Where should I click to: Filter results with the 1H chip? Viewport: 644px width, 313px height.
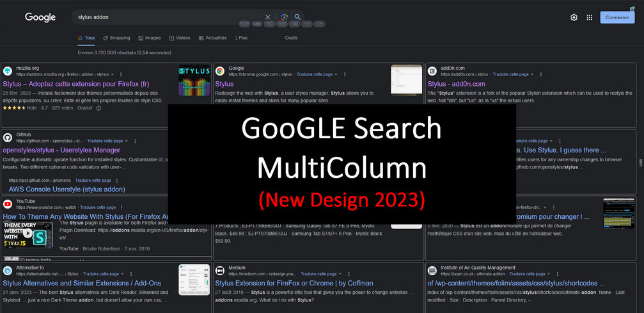coord(320,24)
